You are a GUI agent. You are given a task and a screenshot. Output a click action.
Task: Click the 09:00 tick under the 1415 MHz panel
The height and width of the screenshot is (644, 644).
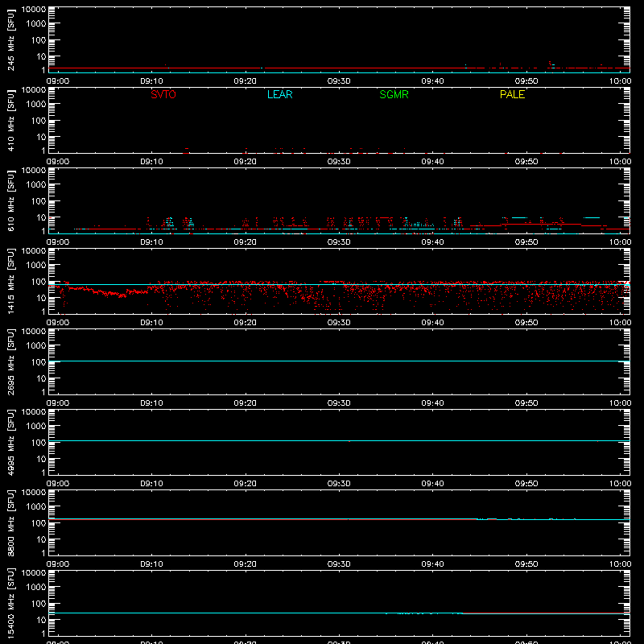58,323
